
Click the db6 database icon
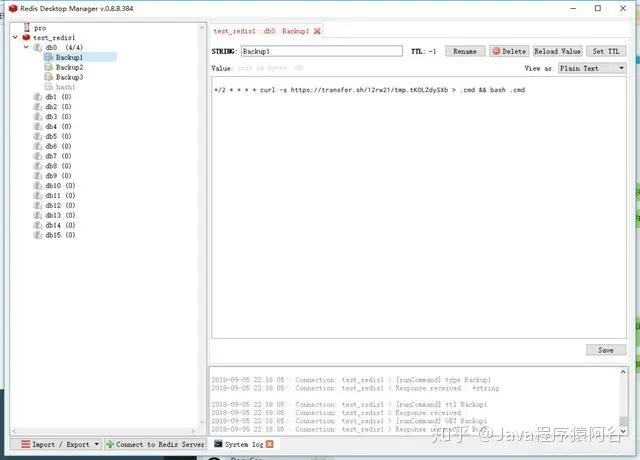(38, 146)
